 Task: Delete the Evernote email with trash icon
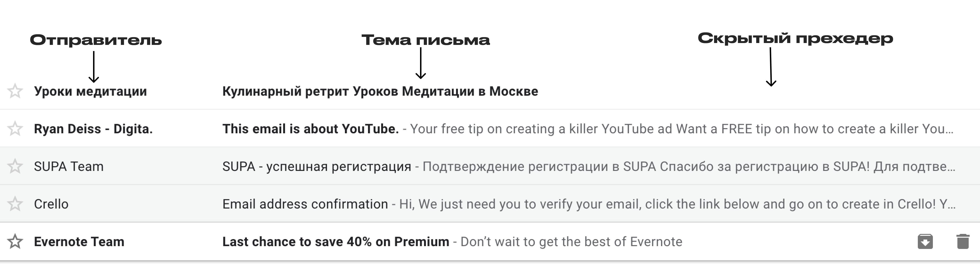963,242
